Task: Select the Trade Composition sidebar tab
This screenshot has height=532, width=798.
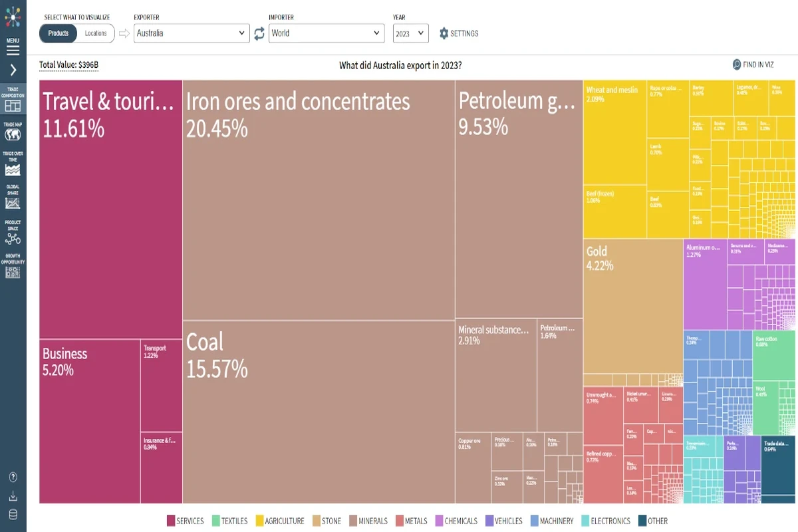Action: [12, 100]
